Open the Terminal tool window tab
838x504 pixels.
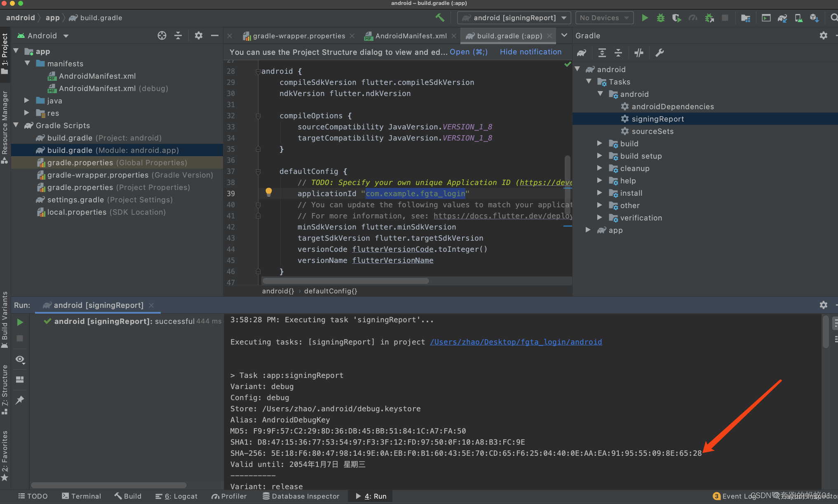[81, 496]
